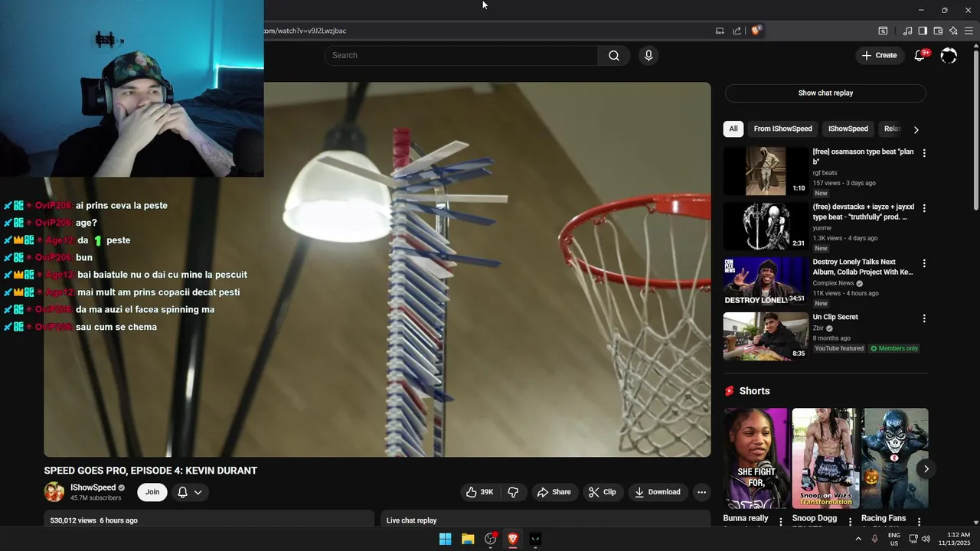Click the YouTube search magnifier button
This screenshot has width=980, height=551.
[613, 55]
